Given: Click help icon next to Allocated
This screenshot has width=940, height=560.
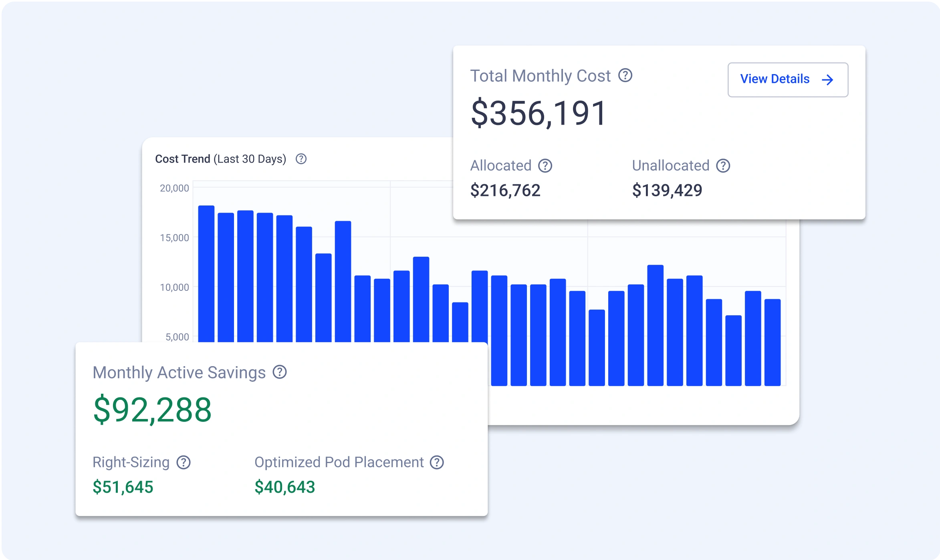Looking at the screenshot, I should [x=545, y=166].
